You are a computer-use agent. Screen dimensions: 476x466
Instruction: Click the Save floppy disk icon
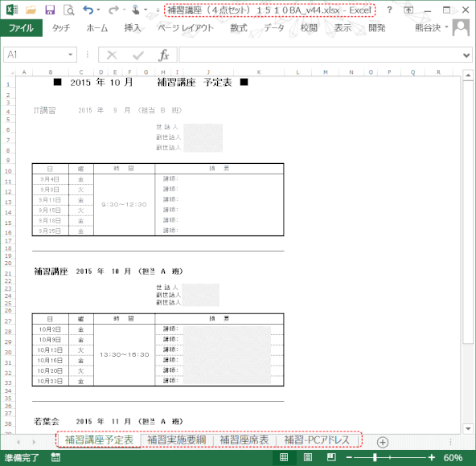50,10
